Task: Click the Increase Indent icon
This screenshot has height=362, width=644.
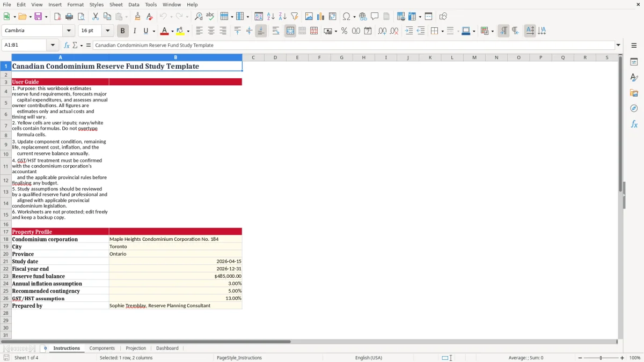Action: (x=409, y=31)
